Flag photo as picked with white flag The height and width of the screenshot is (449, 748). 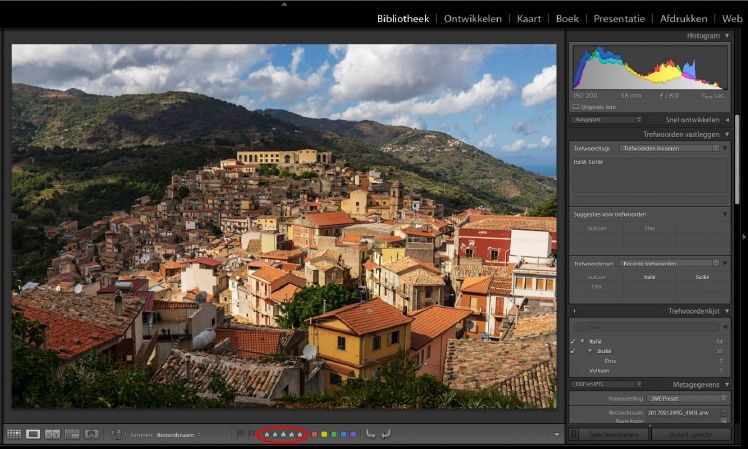click(240, 434)
